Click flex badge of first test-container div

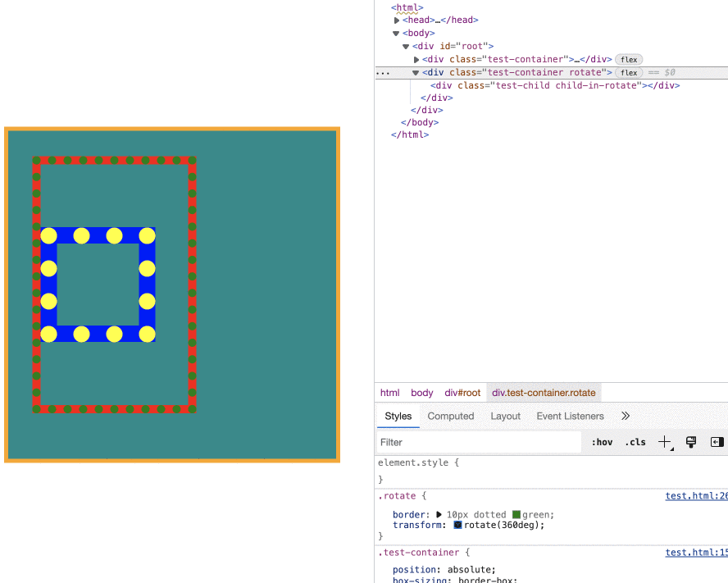click(x=629, y=60)
